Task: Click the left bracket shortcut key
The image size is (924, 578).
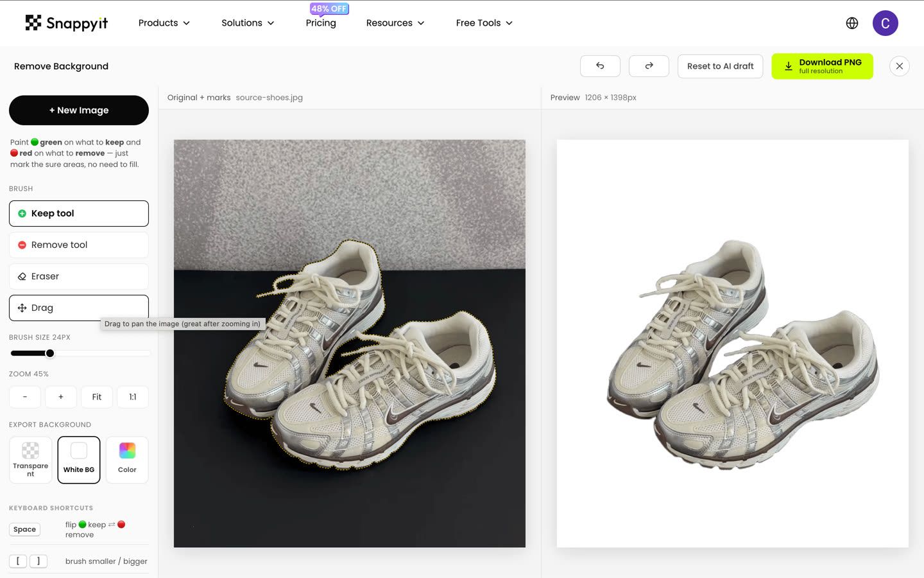Action: pyautogui.click(x=18, y=561)
